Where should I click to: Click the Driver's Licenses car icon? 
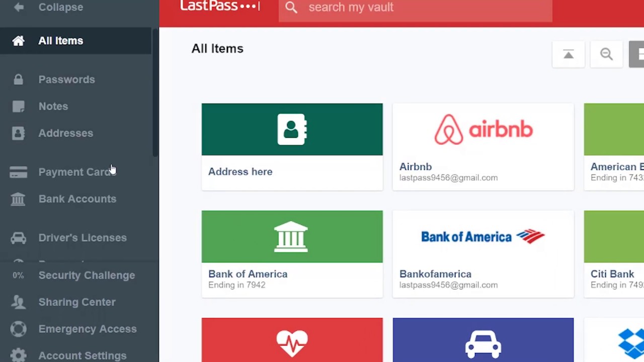click(19, 238)
